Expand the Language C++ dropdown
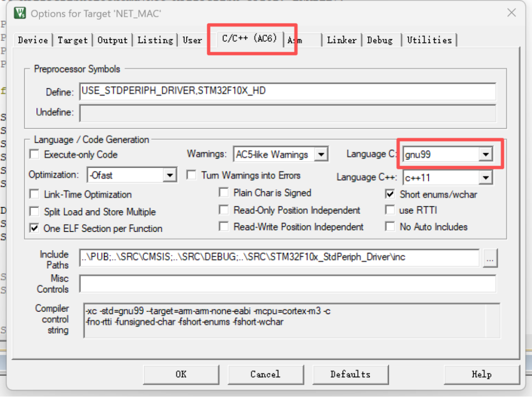The image size is (532, 397). [x=486, y=177]
